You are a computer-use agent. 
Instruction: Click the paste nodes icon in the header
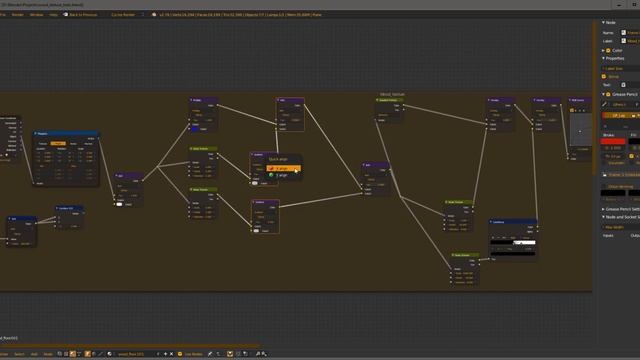pos(264,354)
